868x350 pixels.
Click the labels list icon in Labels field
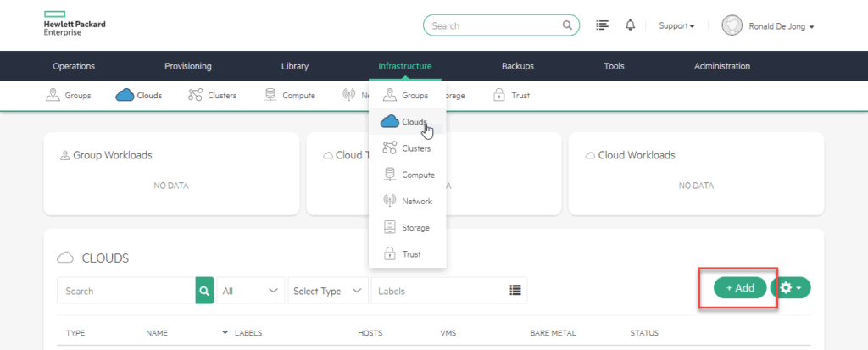(x=515, y=291)
